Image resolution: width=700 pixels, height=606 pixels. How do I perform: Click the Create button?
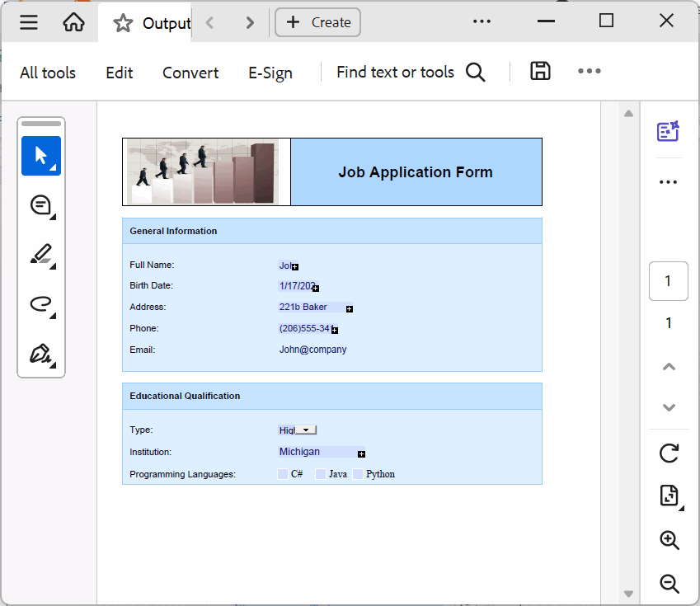click(318, 22)
